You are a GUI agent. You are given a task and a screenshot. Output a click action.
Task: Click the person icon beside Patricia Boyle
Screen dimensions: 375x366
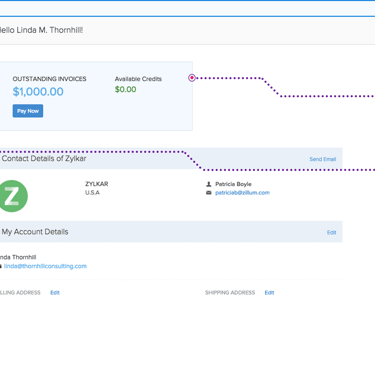[x=209, y=184]
